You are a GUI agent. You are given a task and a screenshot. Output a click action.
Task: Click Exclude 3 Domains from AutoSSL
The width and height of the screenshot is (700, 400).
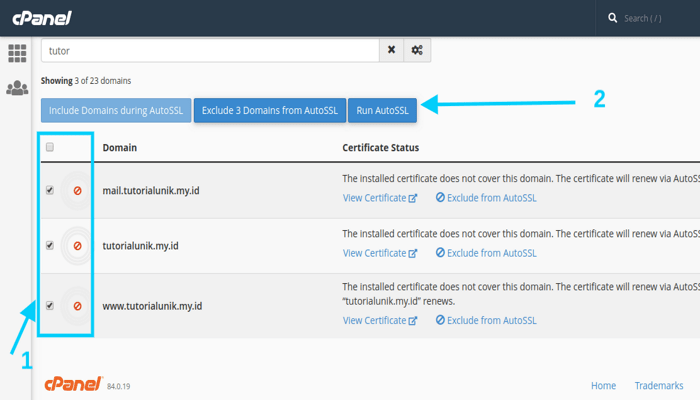pyautogui.click(x=270, y=110)
